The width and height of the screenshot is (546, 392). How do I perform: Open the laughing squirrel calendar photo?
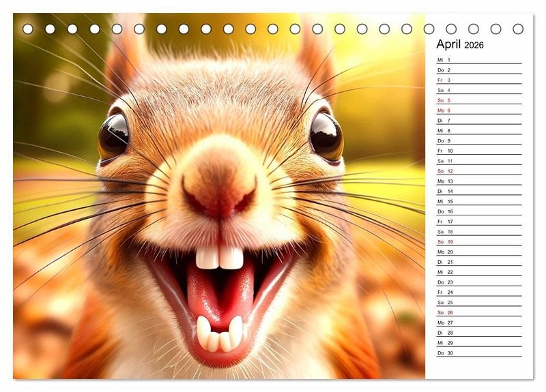pyautogui.click(x=219, y=196)
